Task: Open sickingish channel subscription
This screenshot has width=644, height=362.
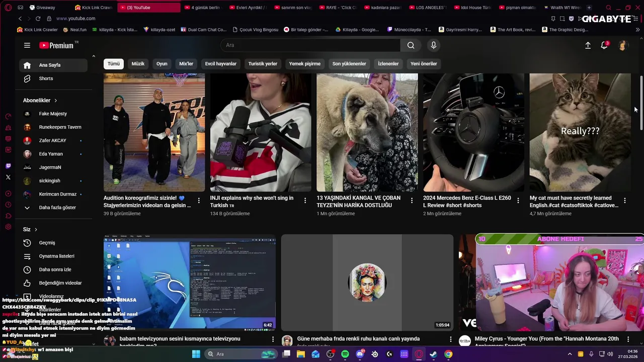Action: click(53, 181)
